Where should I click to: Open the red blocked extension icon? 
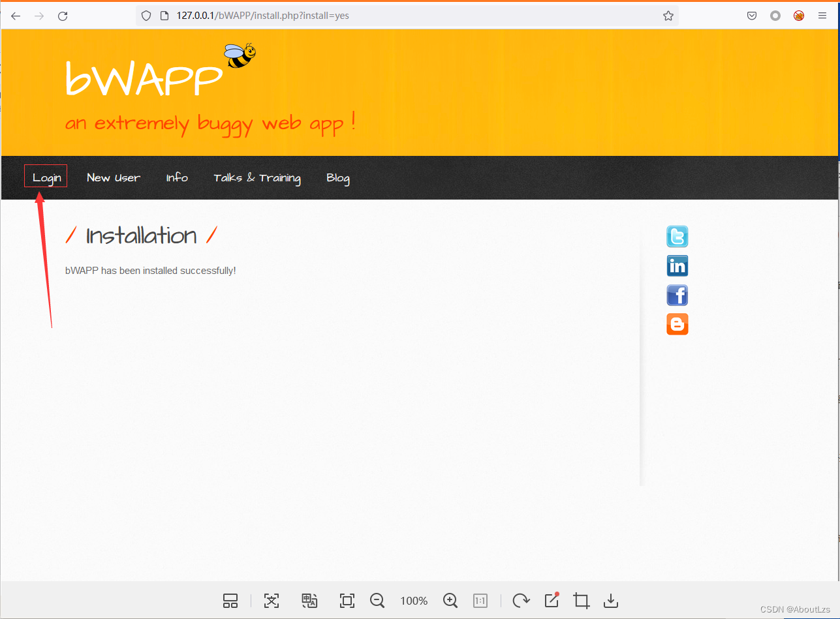(799, 16)
